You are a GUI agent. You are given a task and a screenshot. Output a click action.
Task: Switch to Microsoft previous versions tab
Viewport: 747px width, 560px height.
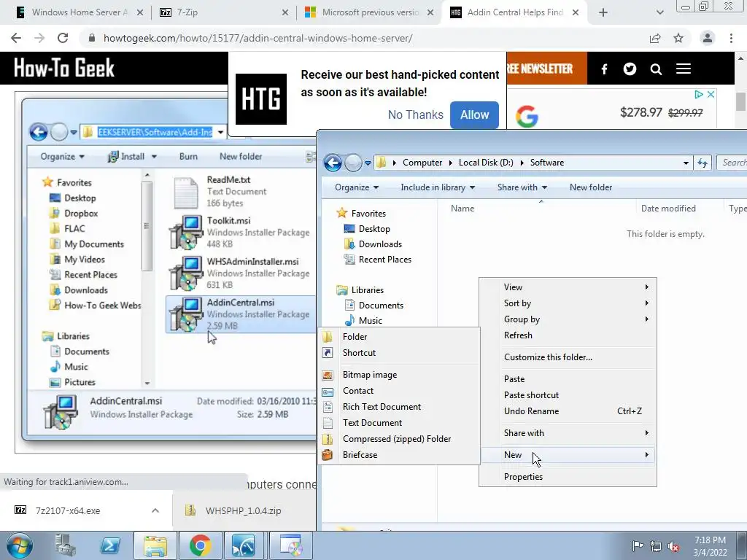(369, 12)
